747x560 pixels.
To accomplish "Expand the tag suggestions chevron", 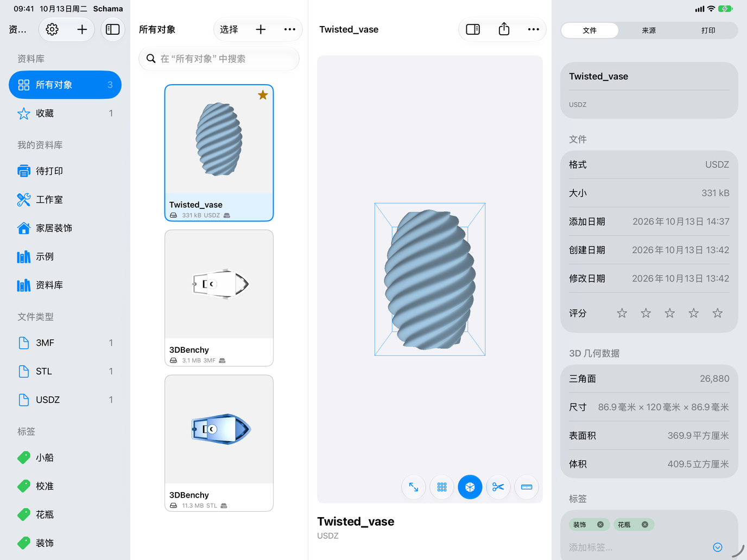I will [718, 548].
